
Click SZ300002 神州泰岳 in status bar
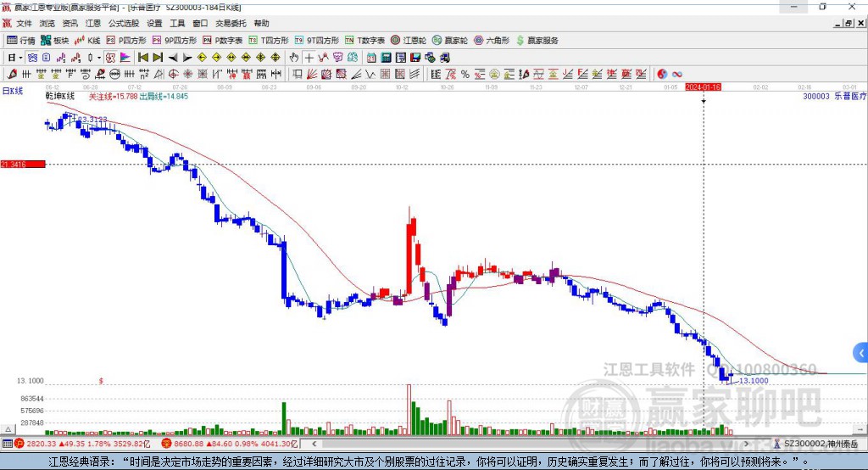pos(816,444)
